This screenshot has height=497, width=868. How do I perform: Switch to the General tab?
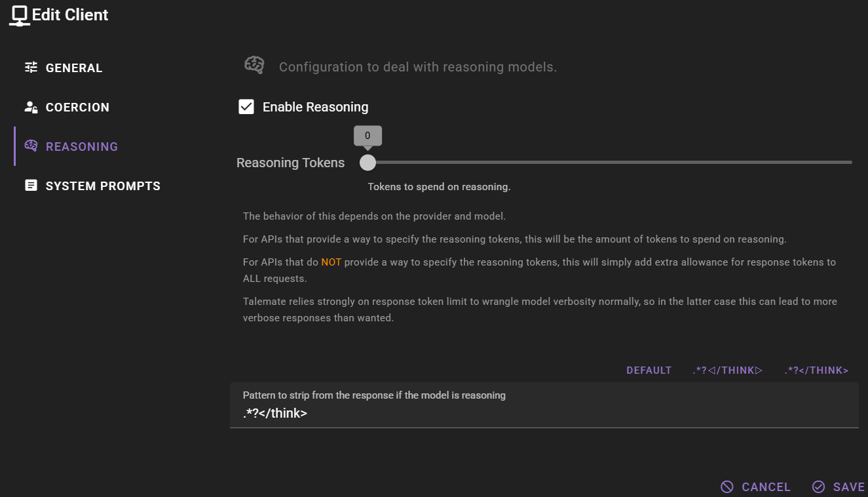(x=74, y=68)
